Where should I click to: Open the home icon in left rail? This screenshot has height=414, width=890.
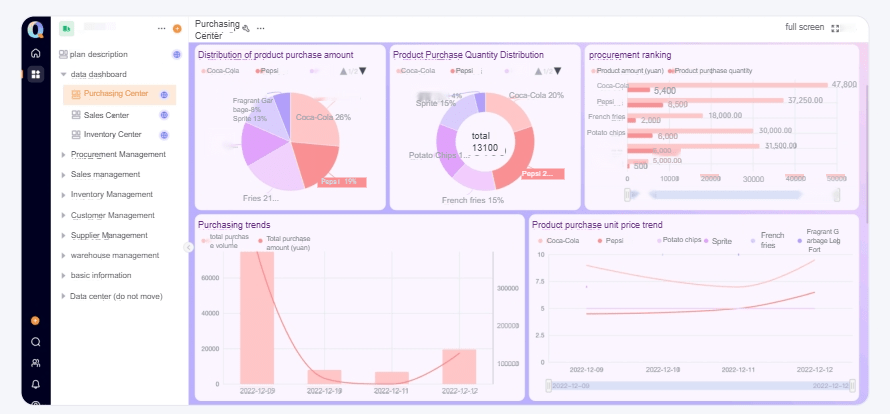(36, 53)
